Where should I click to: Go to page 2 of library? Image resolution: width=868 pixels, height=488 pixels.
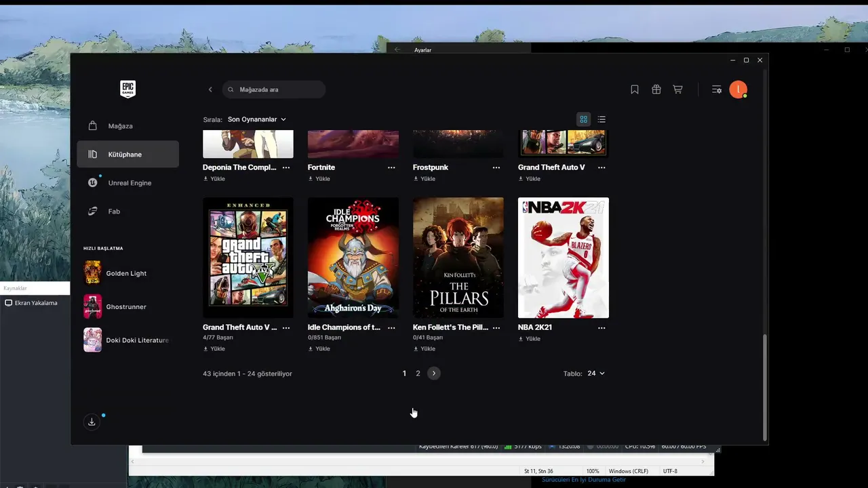[418, 373]
